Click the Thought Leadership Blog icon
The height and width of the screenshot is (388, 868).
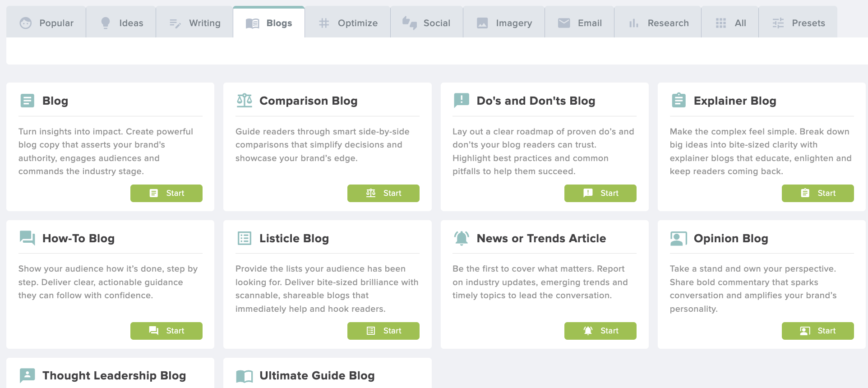[x=27, y=375]
